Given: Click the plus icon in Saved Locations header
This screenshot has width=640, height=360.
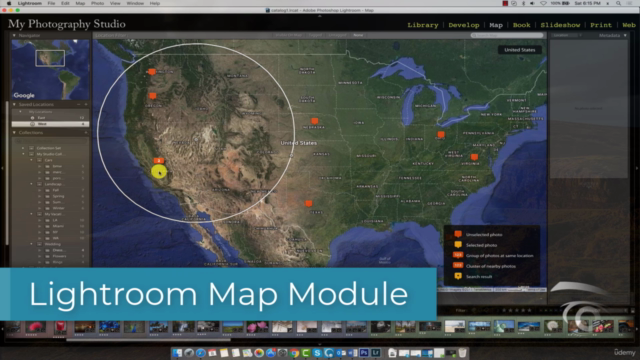Looking at the screenshot, I should pyautogui.click(x=86, y=104).
